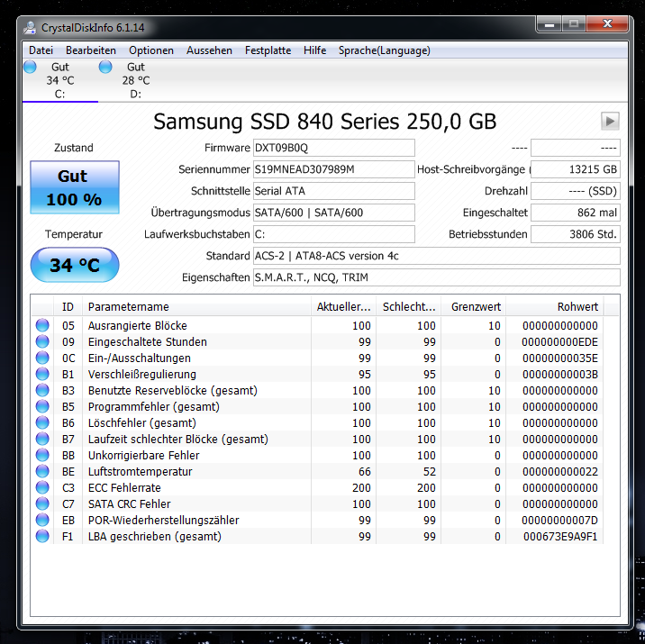Click the Laufwerksbuchstaben field
Screen dimensions: 645x644
click(x=333, y=234)
